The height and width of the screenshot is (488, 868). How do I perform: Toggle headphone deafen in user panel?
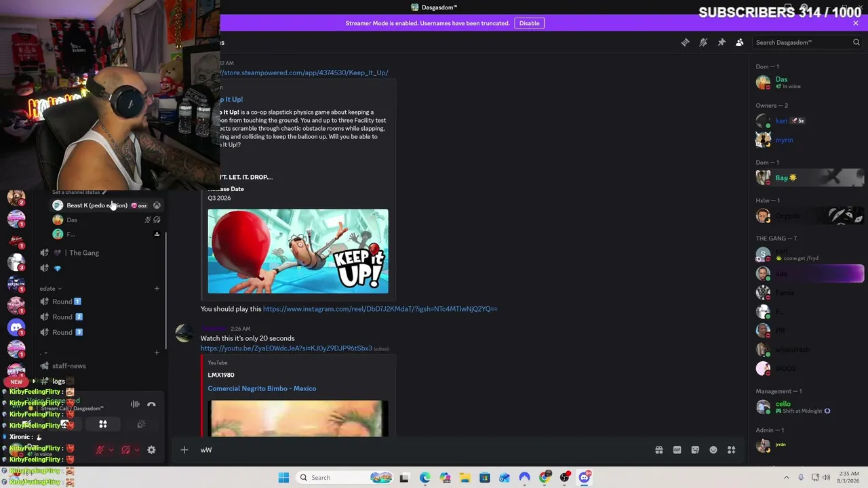pyautogui.click(x=125, y=449)
